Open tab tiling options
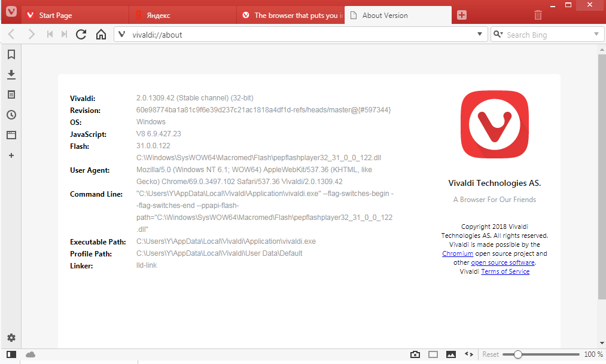The width and height of the screenshot is (606, 364). point(433,354)
